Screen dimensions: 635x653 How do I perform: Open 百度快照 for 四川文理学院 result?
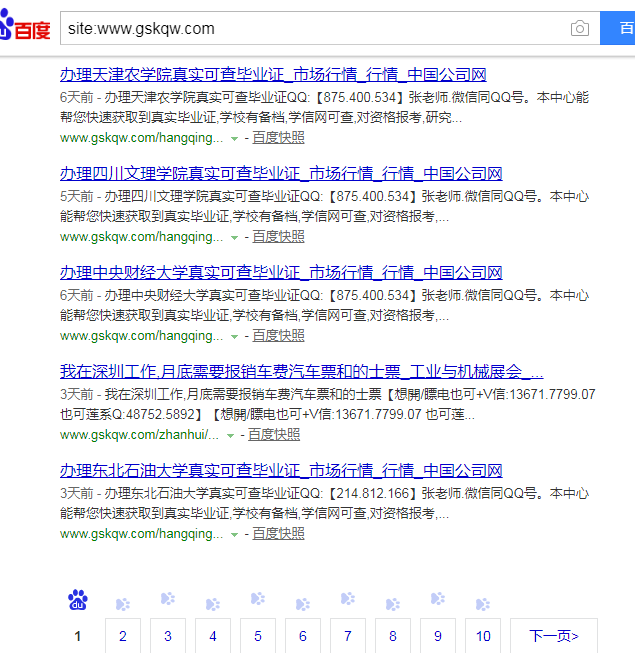[278, 237]
